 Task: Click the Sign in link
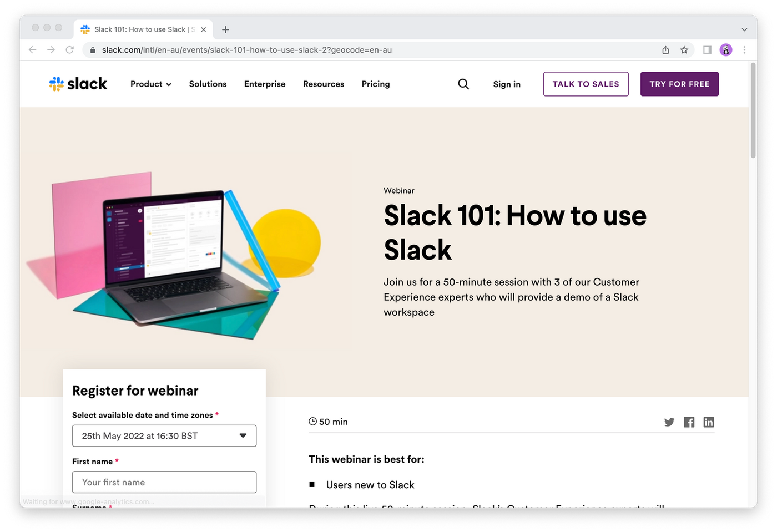(506, 84)
